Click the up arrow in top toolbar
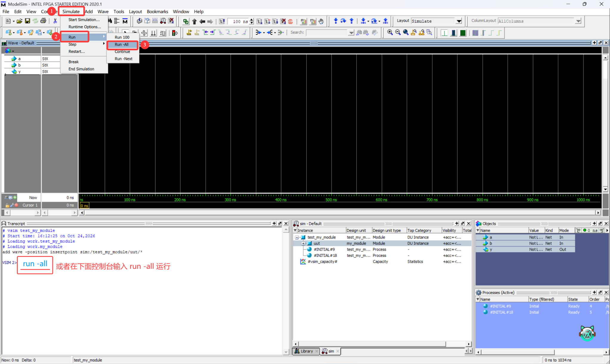This screenshot has height=364, width=610. (194, 21)
